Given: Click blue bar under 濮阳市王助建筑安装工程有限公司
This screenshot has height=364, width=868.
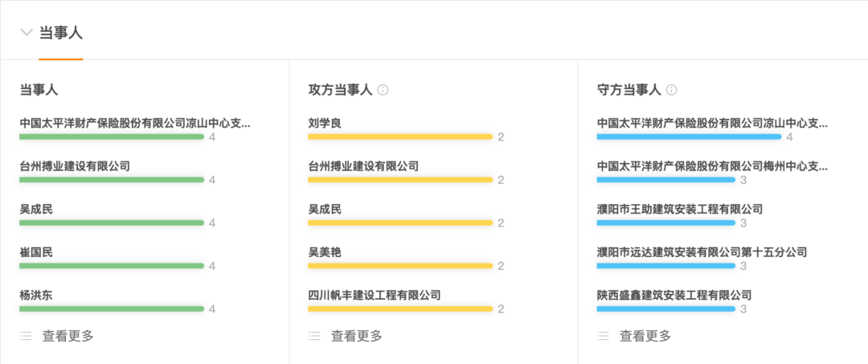Looking at the screenshot, I should [665, 223].
